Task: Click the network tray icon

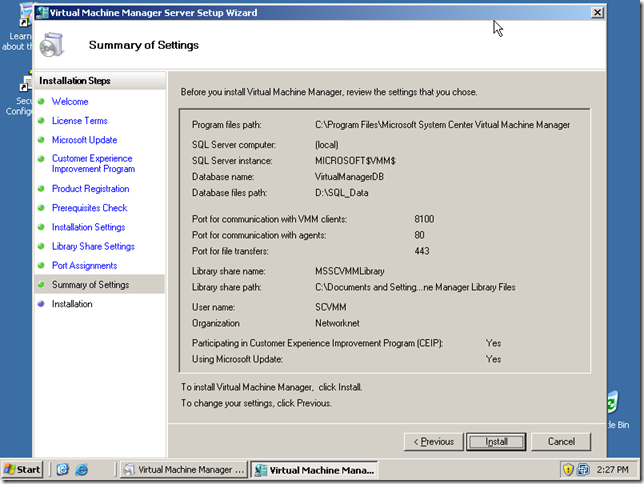Action: pyautogui.click(x=583, y=469)
